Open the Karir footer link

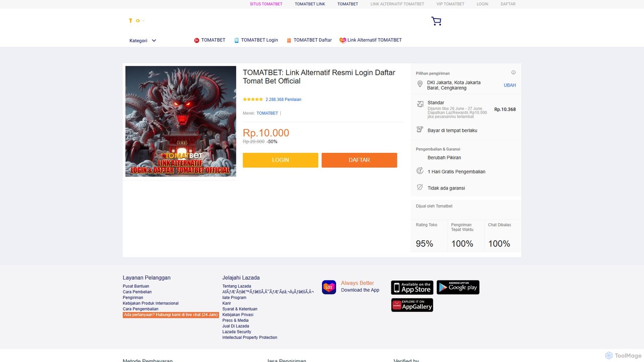click(x=227, y=303)
